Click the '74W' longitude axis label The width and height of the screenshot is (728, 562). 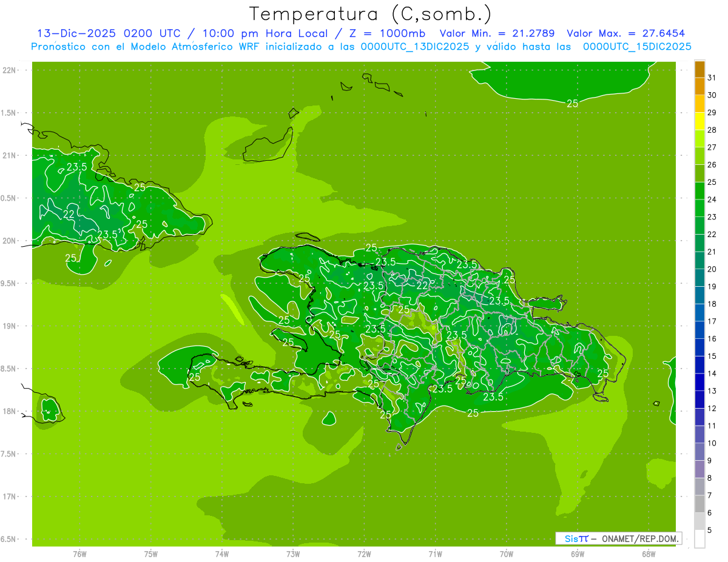(222, 554)
